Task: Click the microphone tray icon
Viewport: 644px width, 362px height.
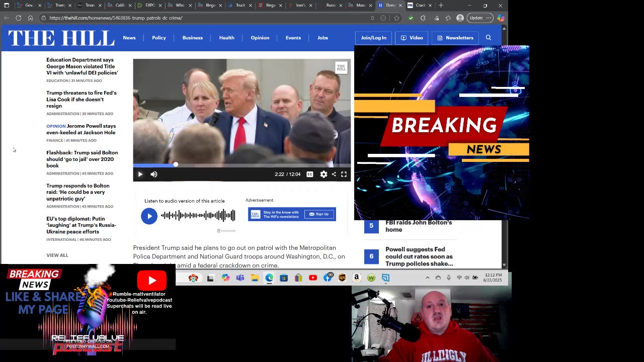Action: coord(448,278)
